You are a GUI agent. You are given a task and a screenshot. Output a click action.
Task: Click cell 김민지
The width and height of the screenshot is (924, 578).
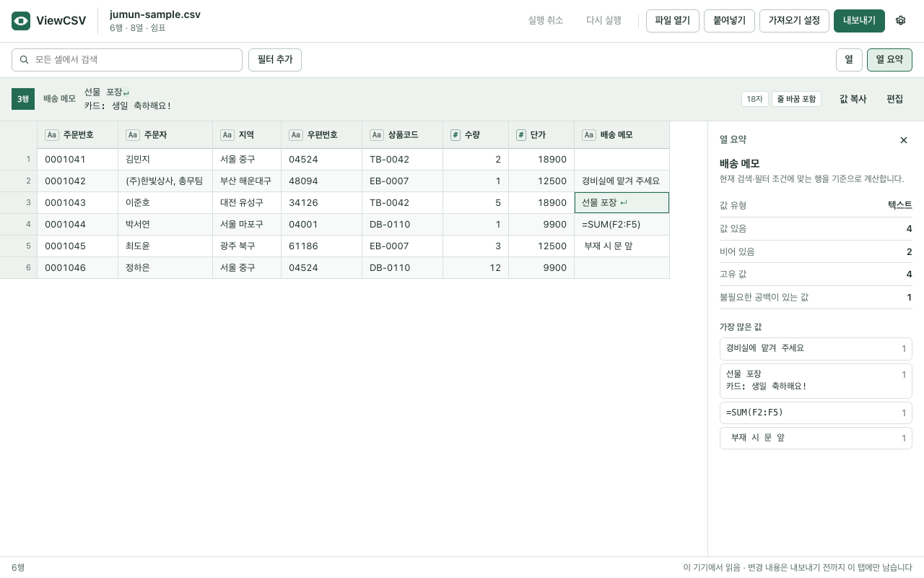[x=165, y=160]
